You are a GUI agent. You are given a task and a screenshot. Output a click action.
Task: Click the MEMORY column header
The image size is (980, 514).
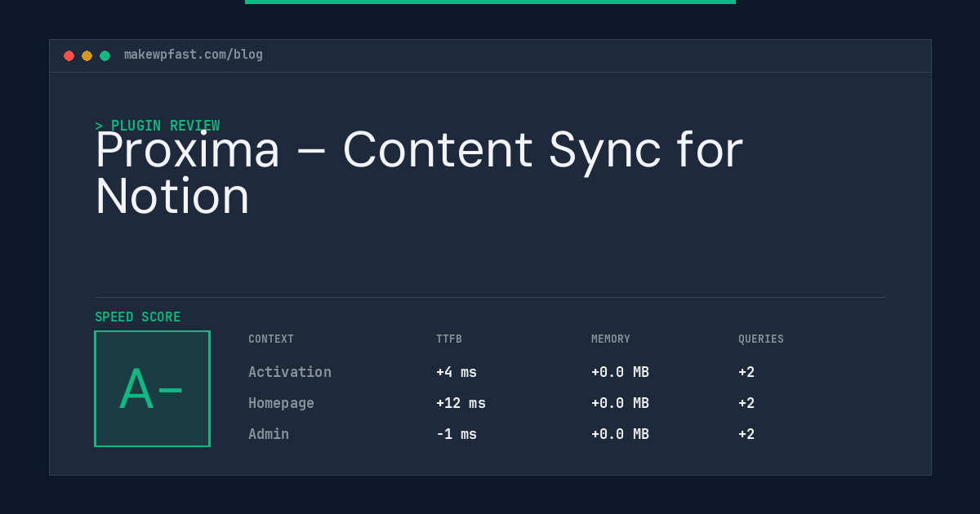611,339
